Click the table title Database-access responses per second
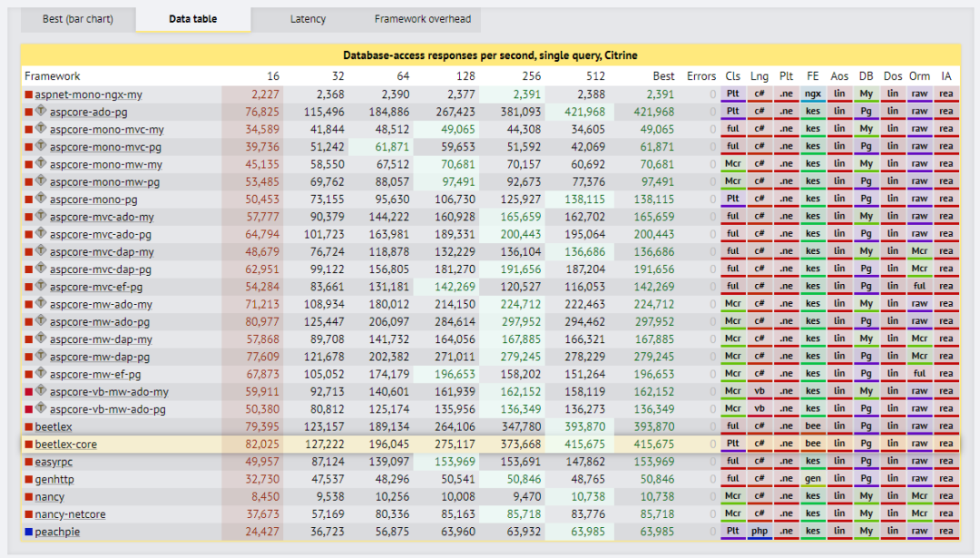Viewport: 980px width, 558px height. pos(490,55)
